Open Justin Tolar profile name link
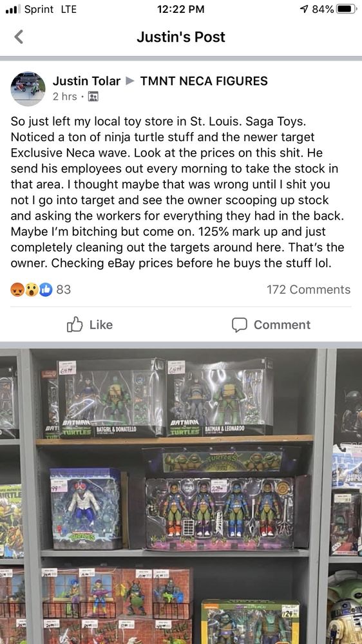The image size is (362, 644). (x=86, y=81)
